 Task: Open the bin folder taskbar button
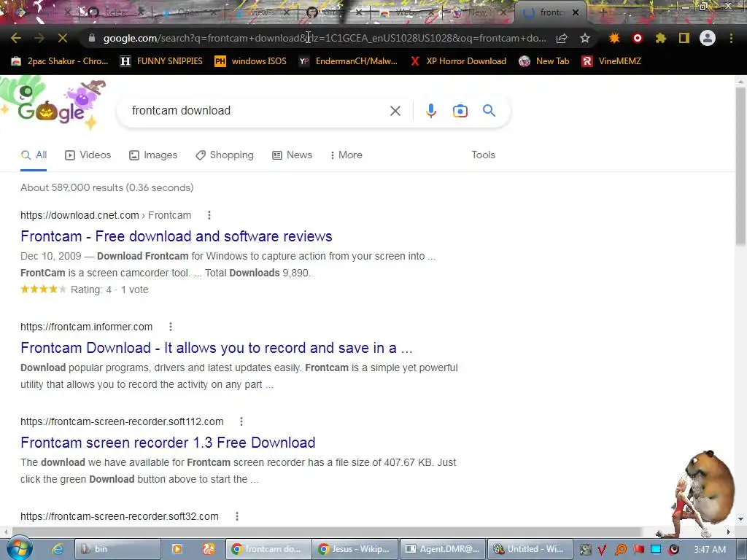pos(117,549)
